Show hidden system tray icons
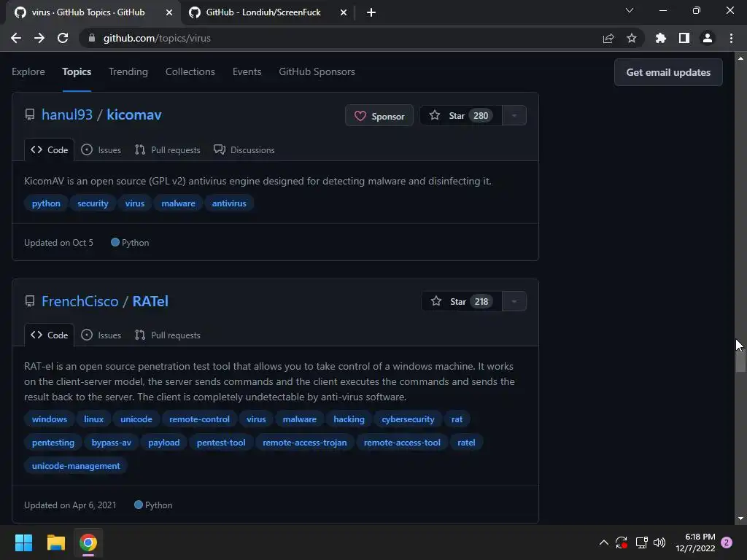 coord(603,542)
